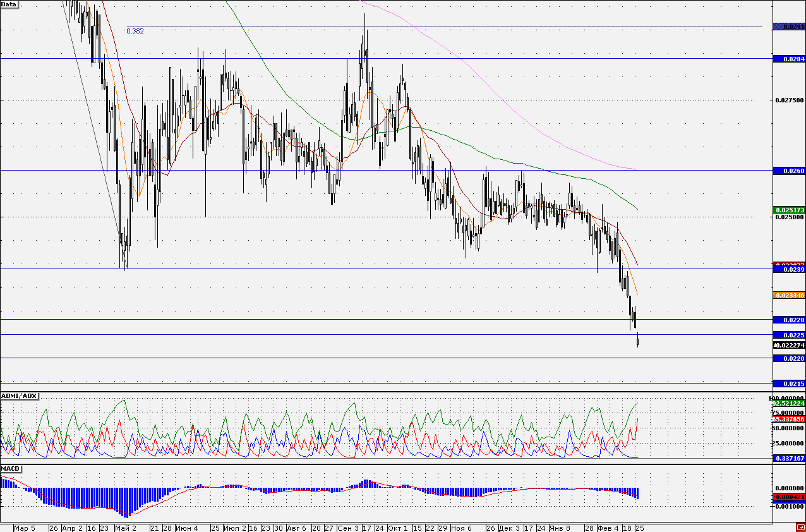Select the 0.0260 horizontal level price tag
This screenshot has width=806, height=532.
pos(789,171)
